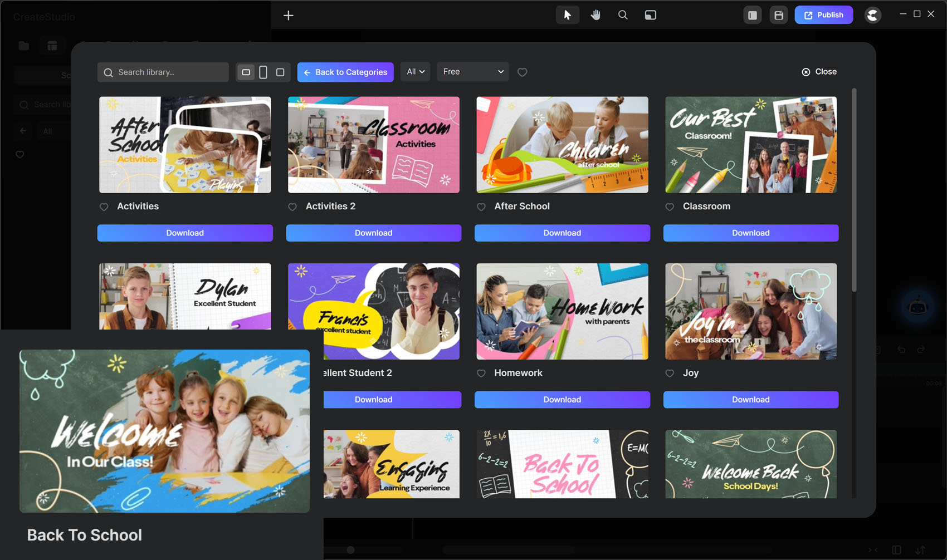Viewport: 947px width, 560px height.
Task: Favorite the Activities template heart
Action: (x=104, y=207)
